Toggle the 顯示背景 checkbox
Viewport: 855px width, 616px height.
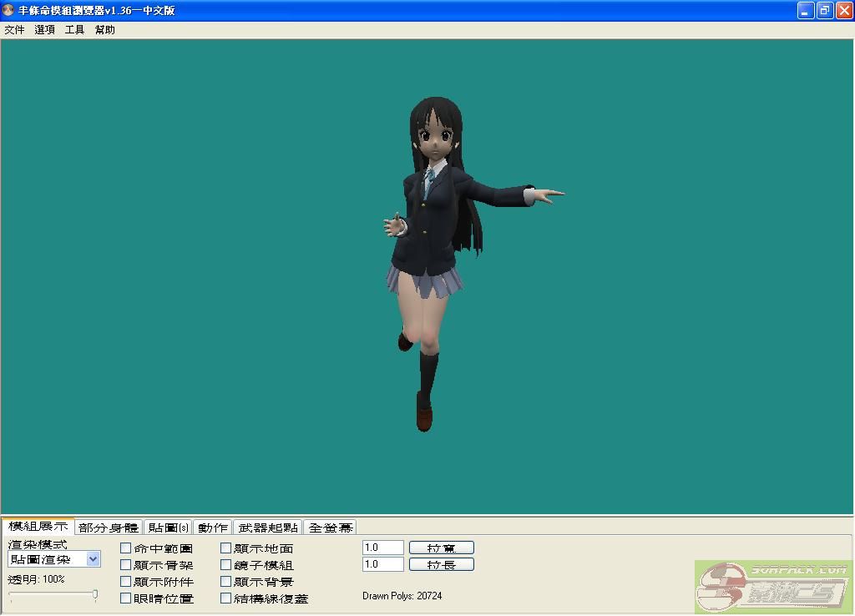(x=226, y=582)
